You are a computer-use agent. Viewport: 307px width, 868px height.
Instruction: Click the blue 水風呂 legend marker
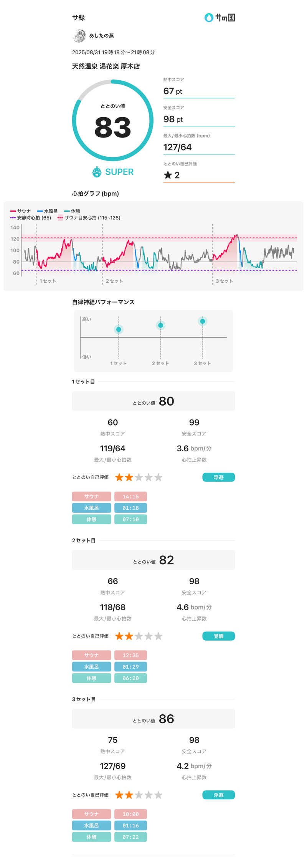click(x=40, y=211)
